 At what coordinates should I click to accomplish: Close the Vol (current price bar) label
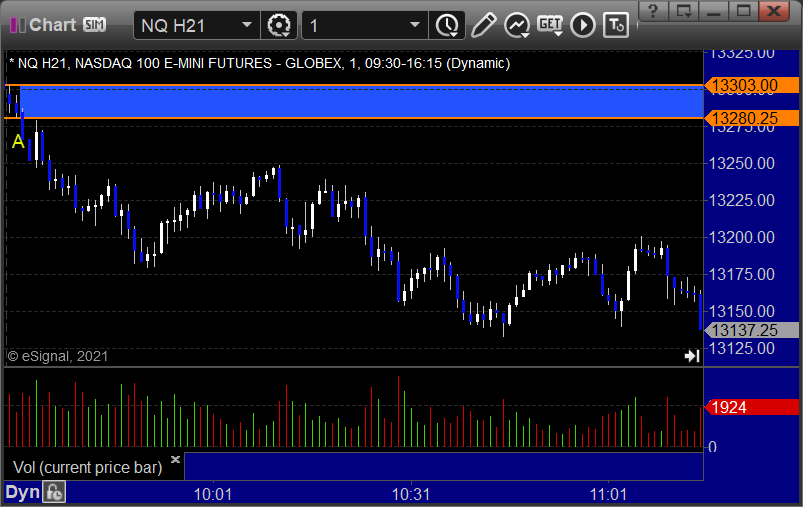(x=175, y=459)
